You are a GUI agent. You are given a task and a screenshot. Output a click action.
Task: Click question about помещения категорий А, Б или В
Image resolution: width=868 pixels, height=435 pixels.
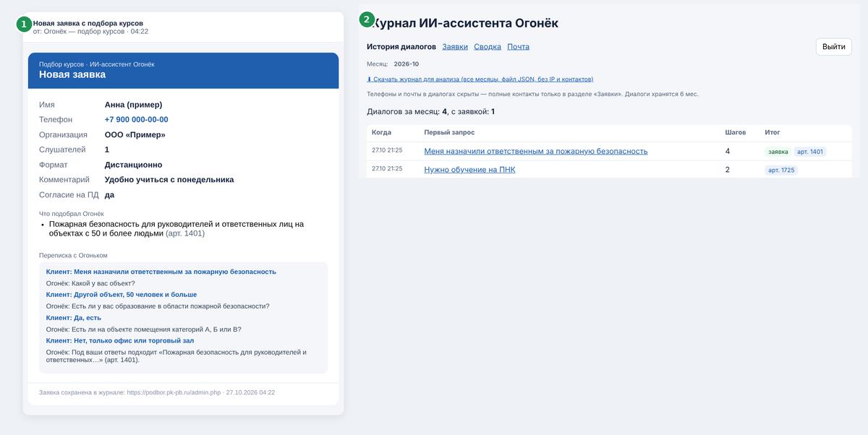click(144, 329)
